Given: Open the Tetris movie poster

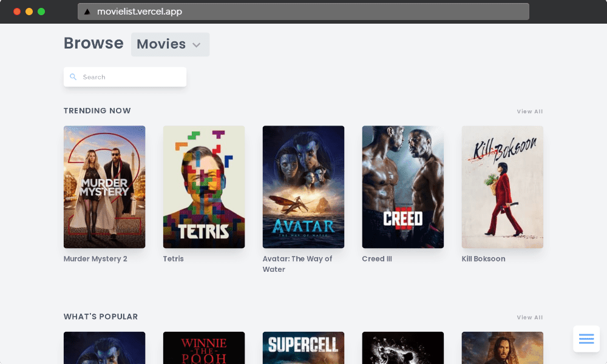Looking at the screenshot, I should [204, 187].
